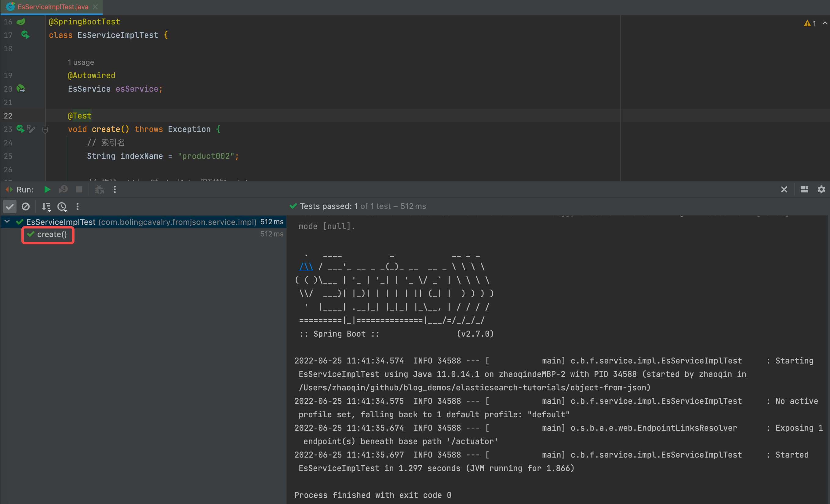
Task: Click run class gutter icon line 17
Action: [x=25, y=35]
